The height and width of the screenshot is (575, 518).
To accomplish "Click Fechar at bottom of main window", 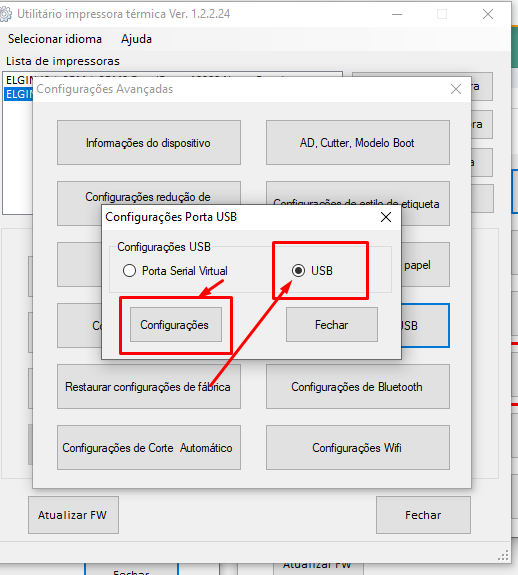I will [423, 515].
